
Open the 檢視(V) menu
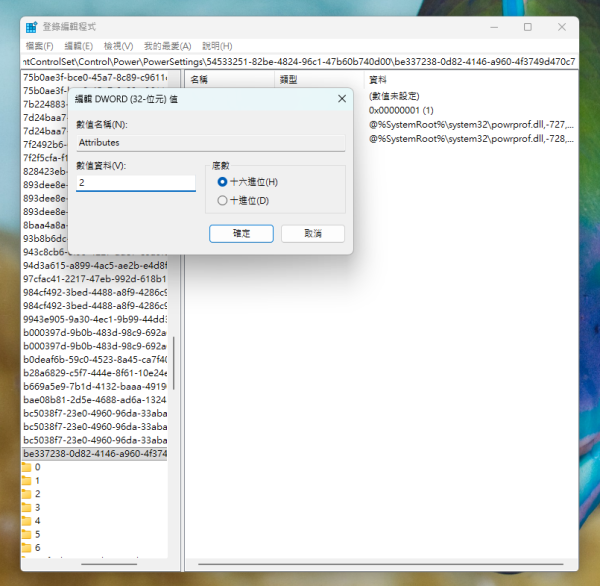point(118,46)
